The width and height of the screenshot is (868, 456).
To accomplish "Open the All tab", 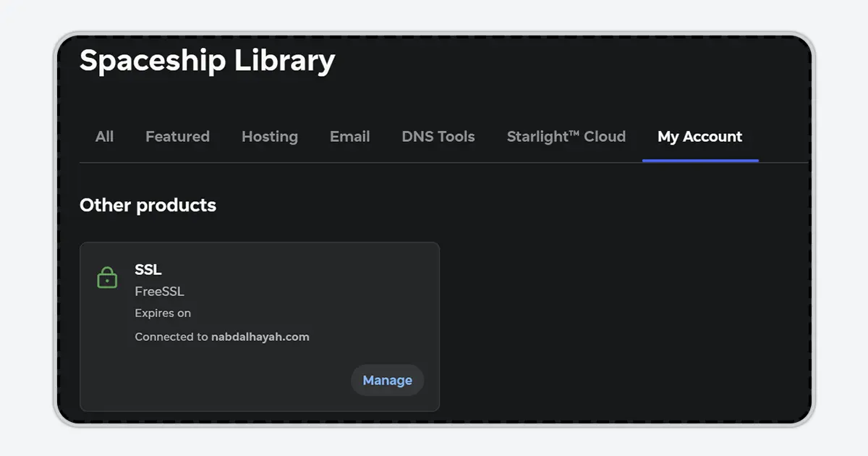I will click(104, 137).
